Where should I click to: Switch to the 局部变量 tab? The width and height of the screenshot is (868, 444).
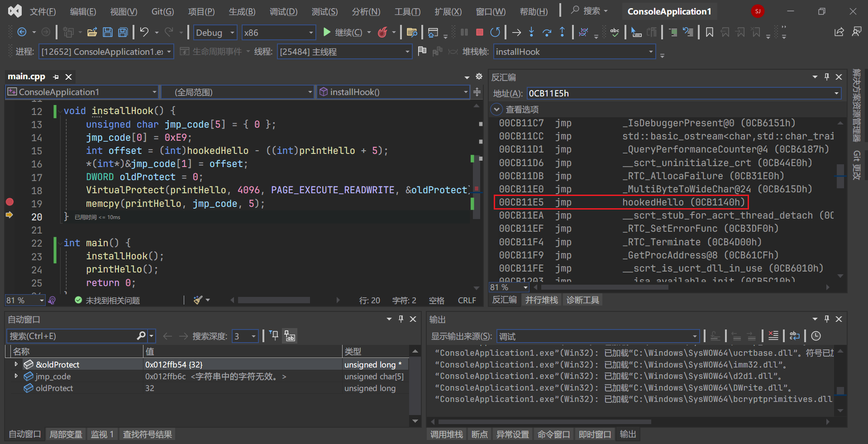pyautogui.click(x=66, y=434)
